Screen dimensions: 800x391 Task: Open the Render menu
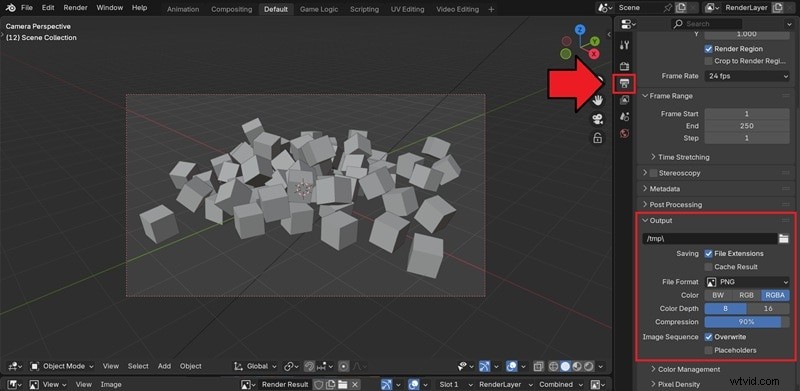pos(76,8)
